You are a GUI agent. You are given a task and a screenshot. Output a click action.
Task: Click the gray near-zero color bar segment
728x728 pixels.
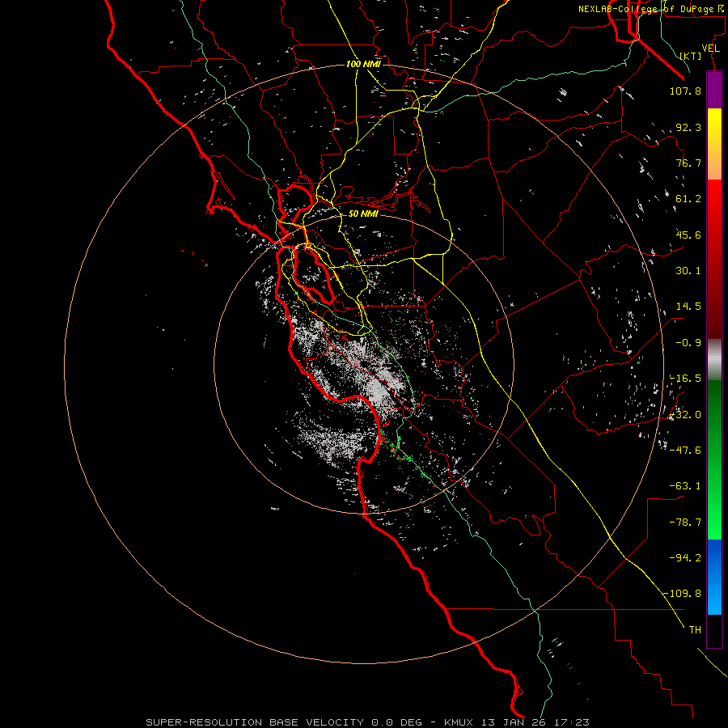pos(714,360)
